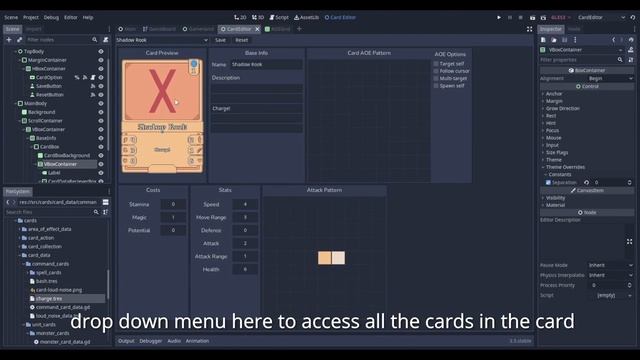Play the project
Viewport: 640px width, 360px height.
(x=499, y=18)
